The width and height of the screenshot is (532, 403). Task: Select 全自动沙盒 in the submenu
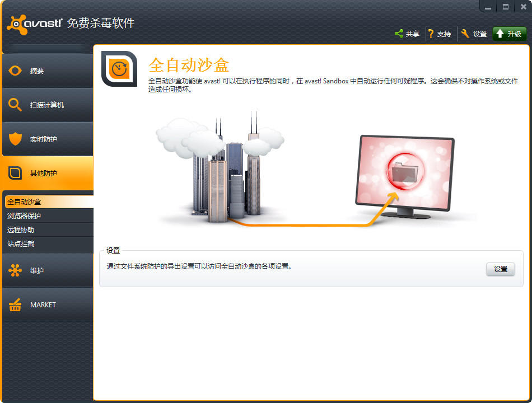click(49, 202)
